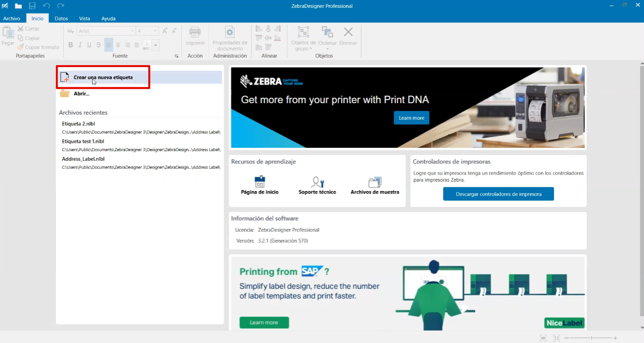Click the save disk icon in title bar

click(x=32, y=6)
